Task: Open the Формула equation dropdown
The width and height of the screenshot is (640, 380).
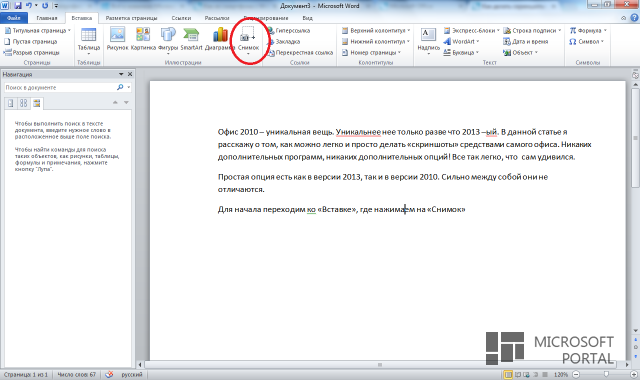Action: pyautogui.click(x=588, y=31)
